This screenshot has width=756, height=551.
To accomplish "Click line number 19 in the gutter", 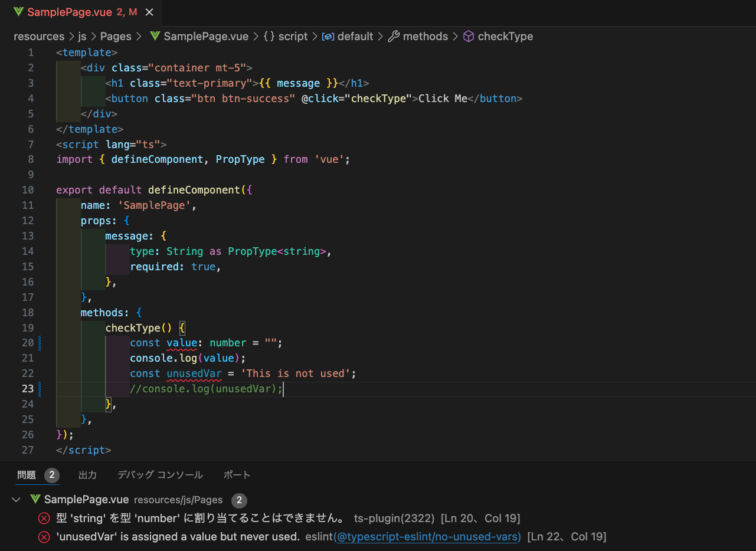I will [x=27, y=327].
